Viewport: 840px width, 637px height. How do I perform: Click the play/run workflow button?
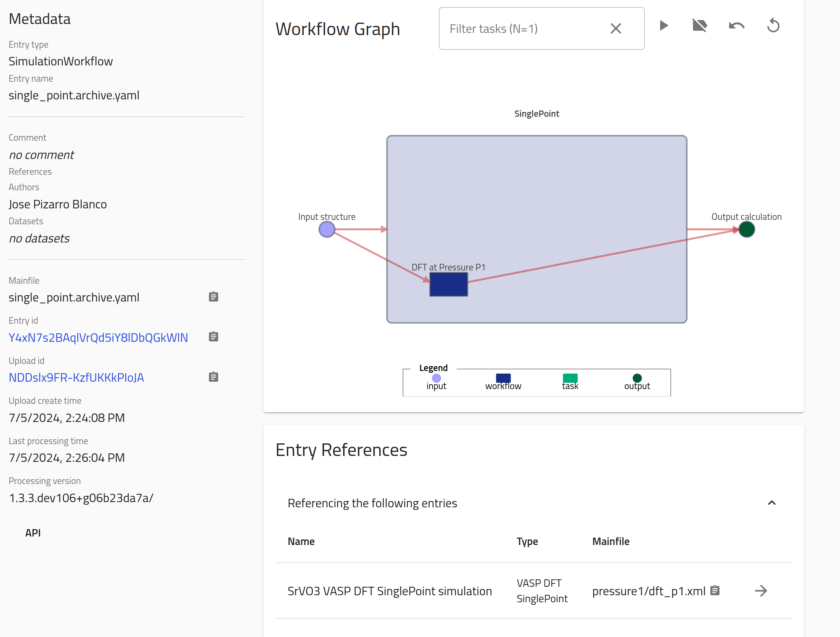pos(663,25)
